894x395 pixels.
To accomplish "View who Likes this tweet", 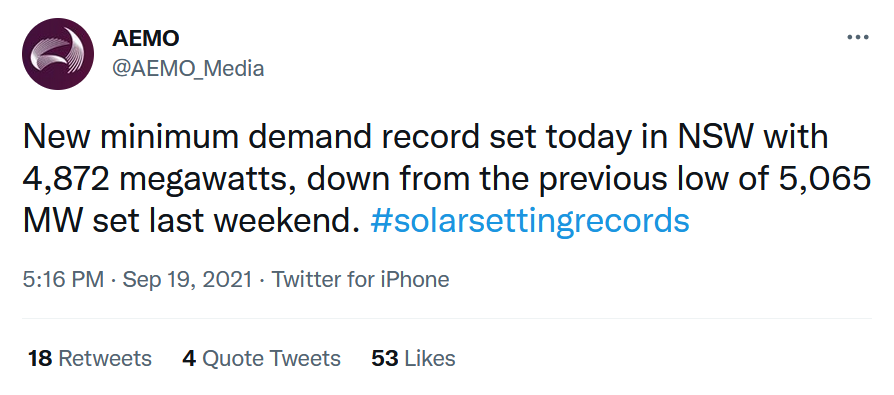I will click(413, 359).
